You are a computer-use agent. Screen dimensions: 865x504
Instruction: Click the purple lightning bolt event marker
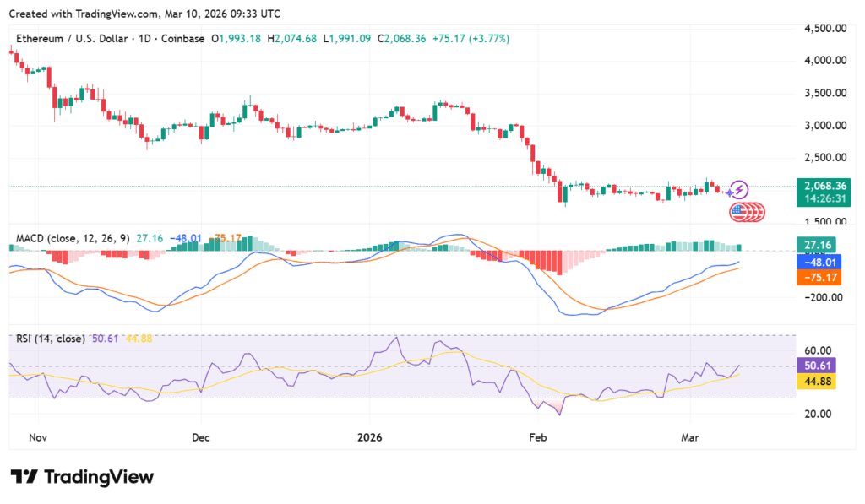tap(739, 189)
